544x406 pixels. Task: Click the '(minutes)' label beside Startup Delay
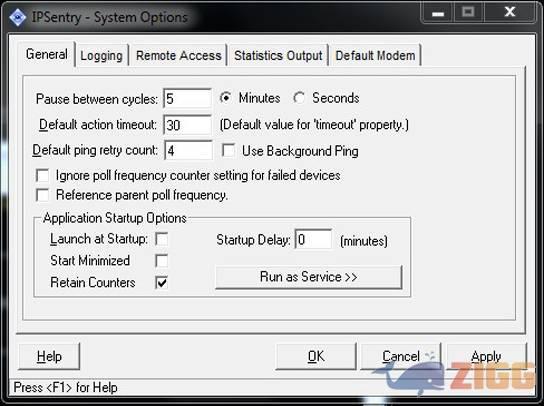[364, 240]
